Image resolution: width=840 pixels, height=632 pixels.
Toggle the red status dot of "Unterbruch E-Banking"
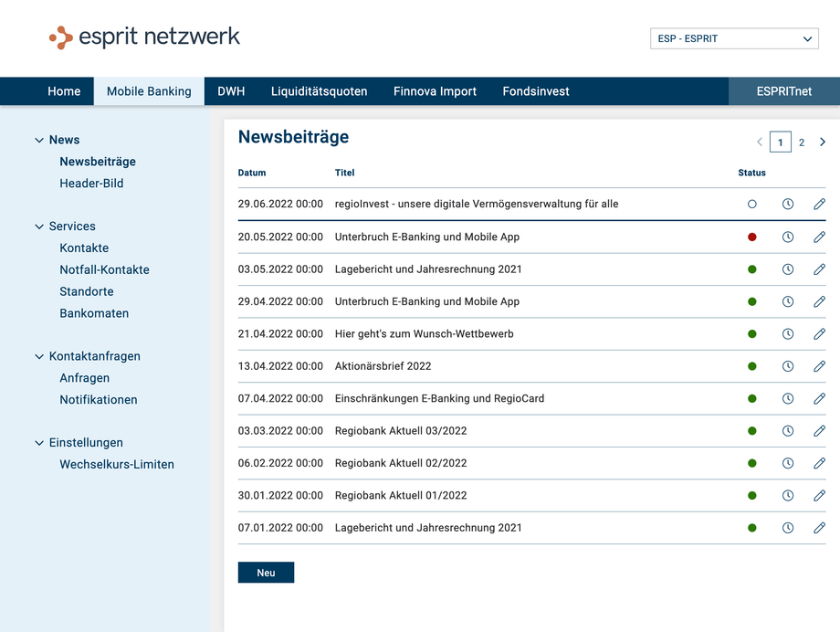click(751, 237)
